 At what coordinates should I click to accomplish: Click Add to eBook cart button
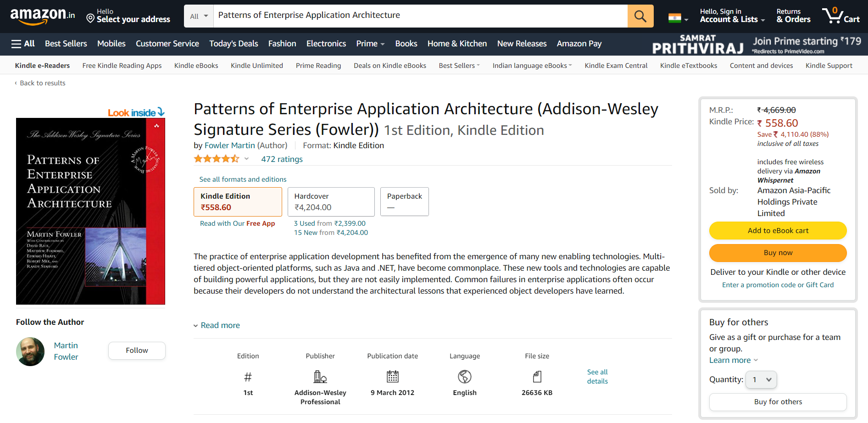[778, 231]
